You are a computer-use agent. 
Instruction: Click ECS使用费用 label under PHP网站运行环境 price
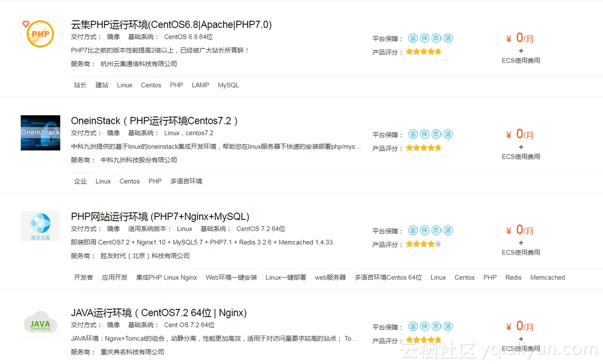(521, 253)
